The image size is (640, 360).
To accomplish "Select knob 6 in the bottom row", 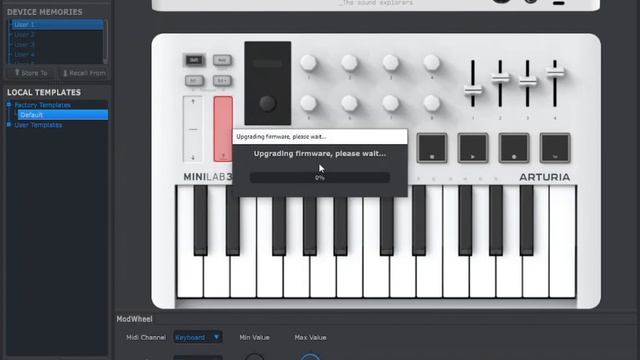I will point(349,103).
